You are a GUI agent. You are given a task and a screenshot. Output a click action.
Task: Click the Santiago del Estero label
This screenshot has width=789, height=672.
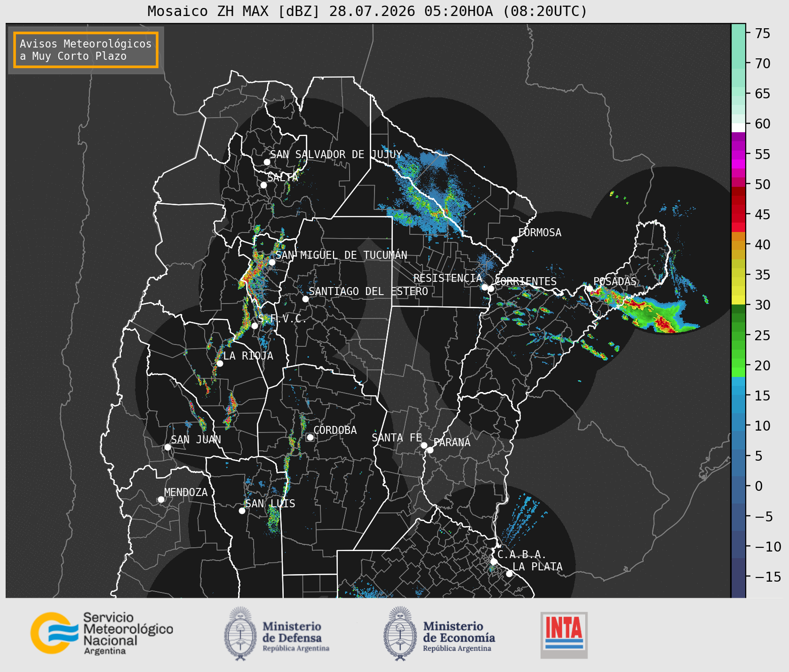[368, 291]
